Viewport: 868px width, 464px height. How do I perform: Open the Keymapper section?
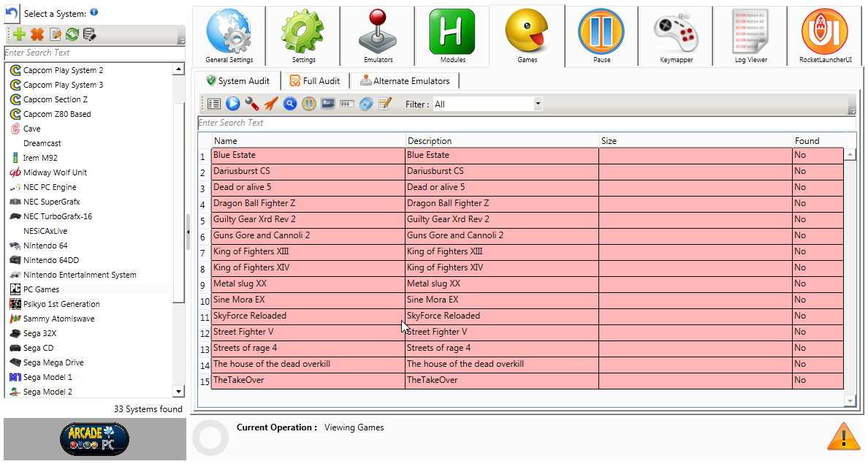(676, 37)
